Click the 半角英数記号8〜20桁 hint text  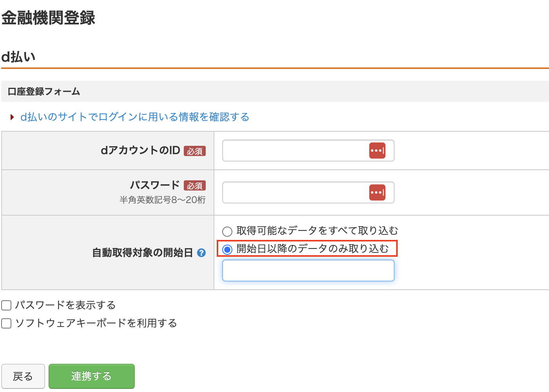point(163,200)
